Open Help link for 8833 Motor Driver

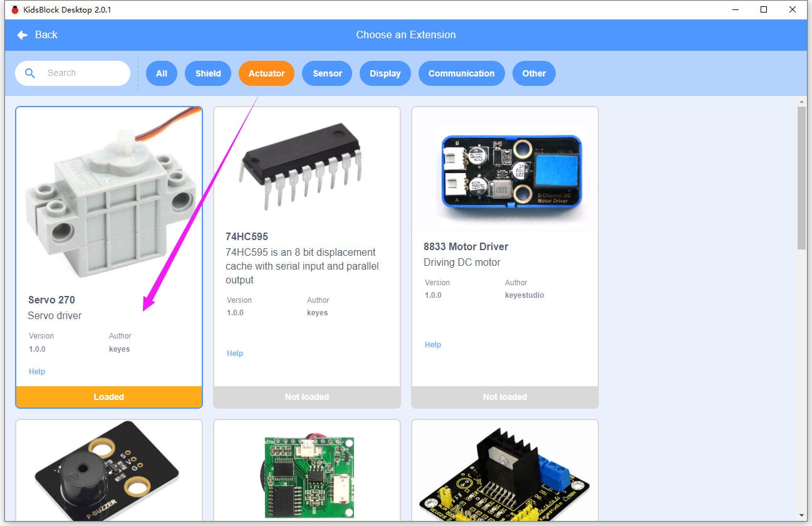pos(433,345)
